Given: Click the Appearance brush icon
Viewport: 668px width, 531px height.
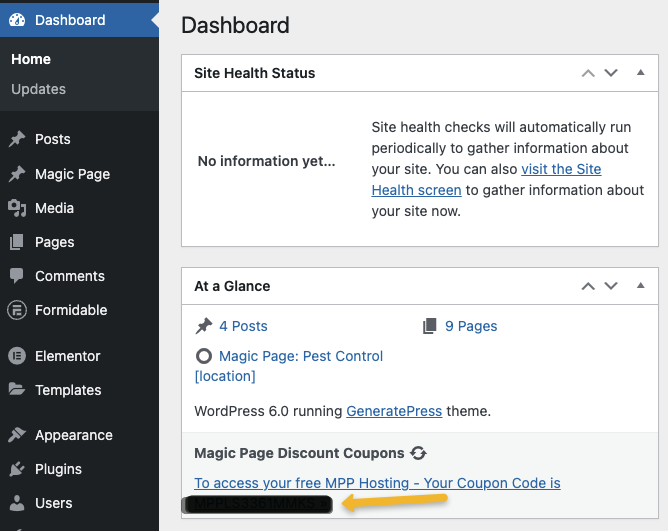Looking at the screenshot, I should 17,435.
